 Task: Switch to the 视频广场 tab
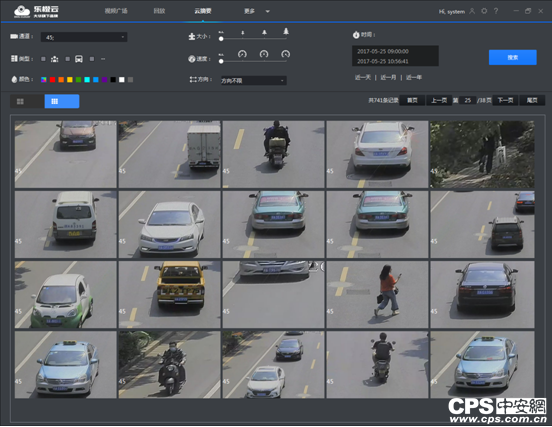pos(116,11)
